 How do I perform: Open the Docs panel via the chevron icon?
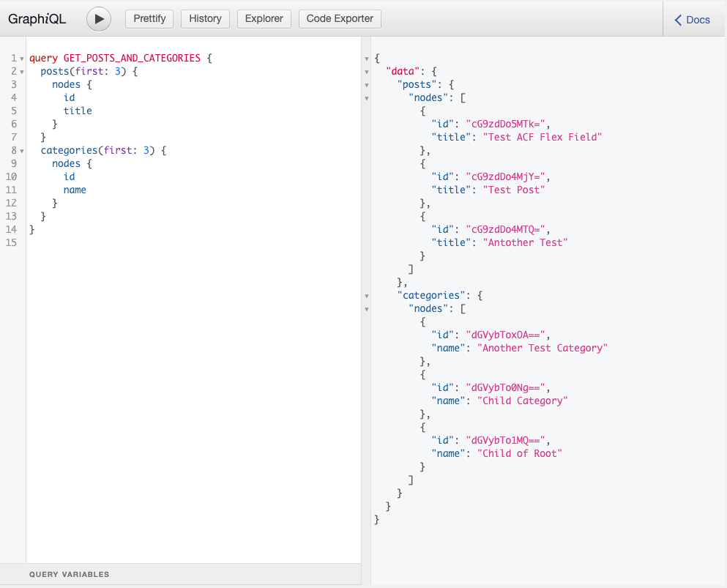tap(676, 20)
